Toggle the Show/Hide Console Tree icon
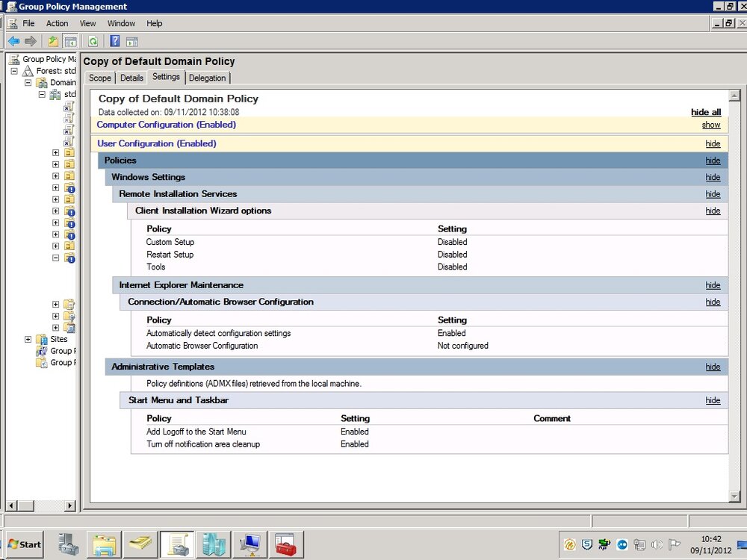Image resolution: width=747 pixels, height=560 pixels. (x=70, y=41)
